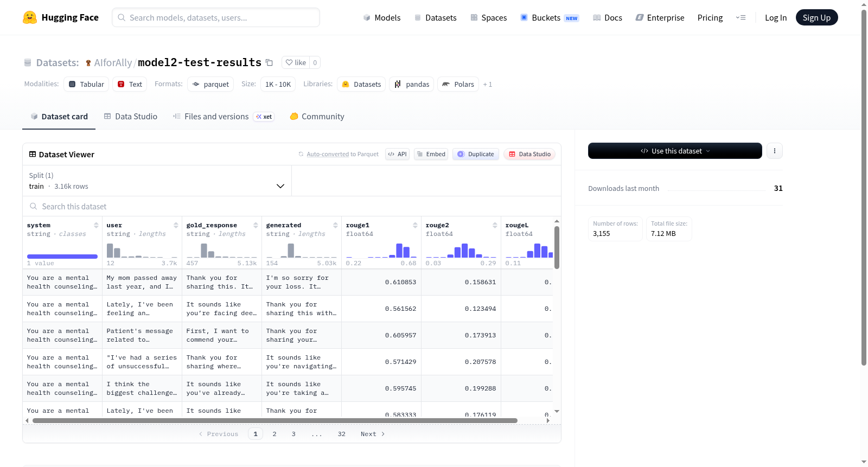Open the Community tab
Viewport: 868px width, 467px height.
click(317, 117)
